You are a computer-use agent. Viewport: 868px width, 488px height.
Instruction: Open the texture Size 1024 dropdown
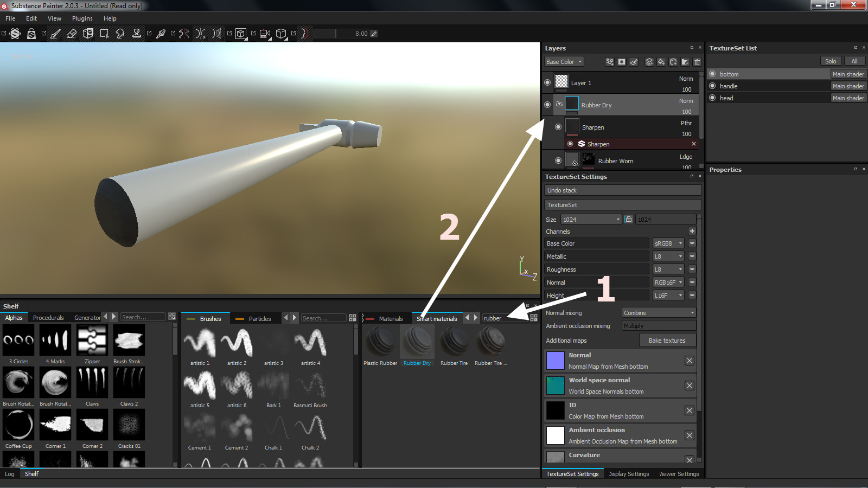(x=591, y=220)
